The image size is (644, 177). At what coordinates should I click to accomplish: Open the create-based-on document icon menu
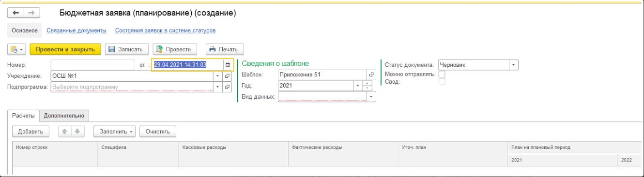point(16,49)
